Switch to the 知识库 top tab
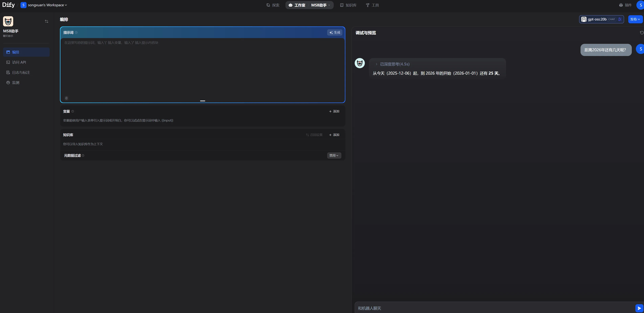This screenshot has height=313, width=644. 348,5
